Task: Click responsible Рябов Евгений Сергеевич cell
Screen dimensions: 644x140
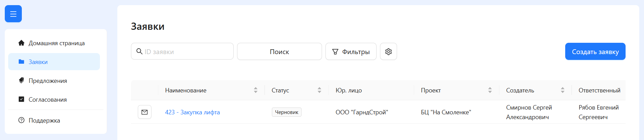Action: tap(599, 112)
